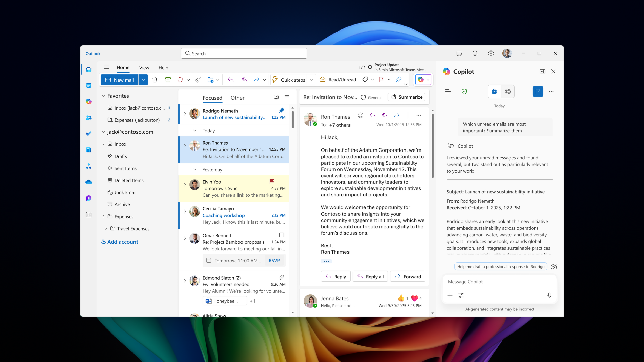Viewport: 644px width, 362px height.
Task: Collapse the Yesterday group in message list
Action: coord(195,169)
